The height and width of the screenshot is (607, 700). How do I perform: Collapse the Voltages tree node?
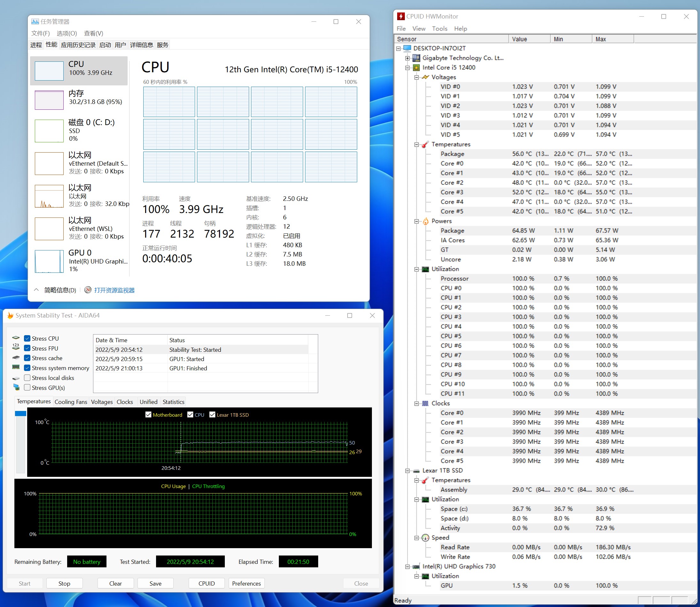[417, 77]
